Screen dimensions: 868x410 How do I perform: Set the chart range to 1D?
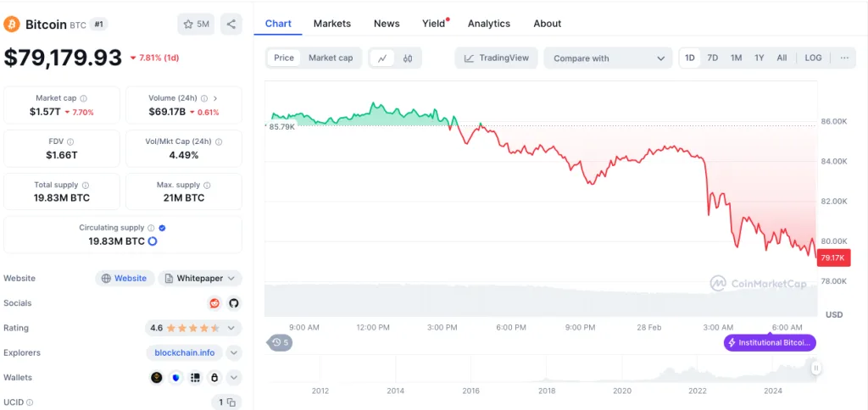tap(690, 58)
